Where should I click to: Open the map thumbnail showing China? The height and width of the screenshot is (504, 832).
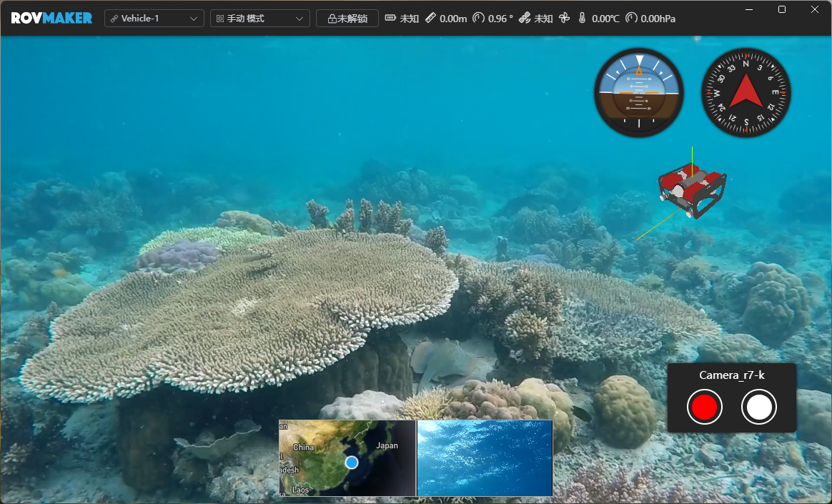click(347, 458)
